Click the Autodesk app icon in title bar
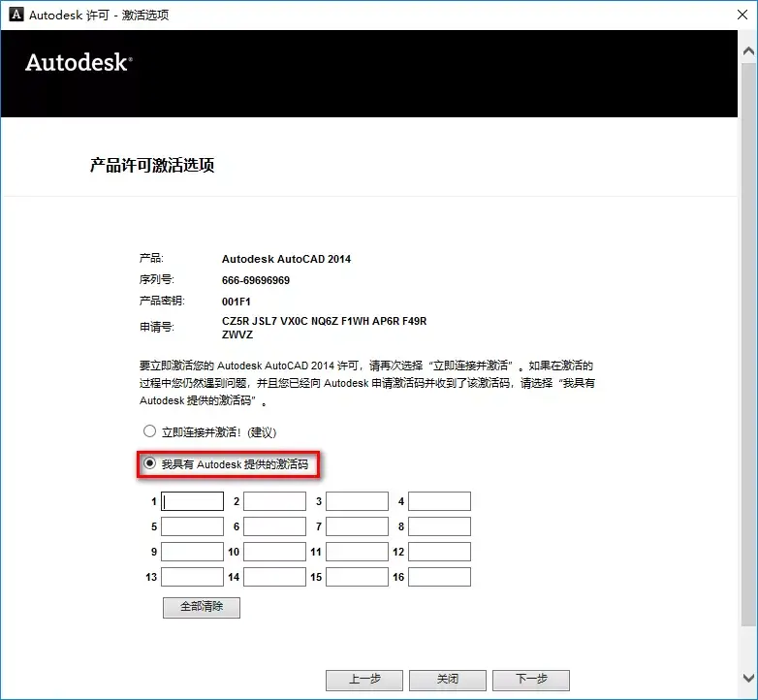 pos(16,15)
